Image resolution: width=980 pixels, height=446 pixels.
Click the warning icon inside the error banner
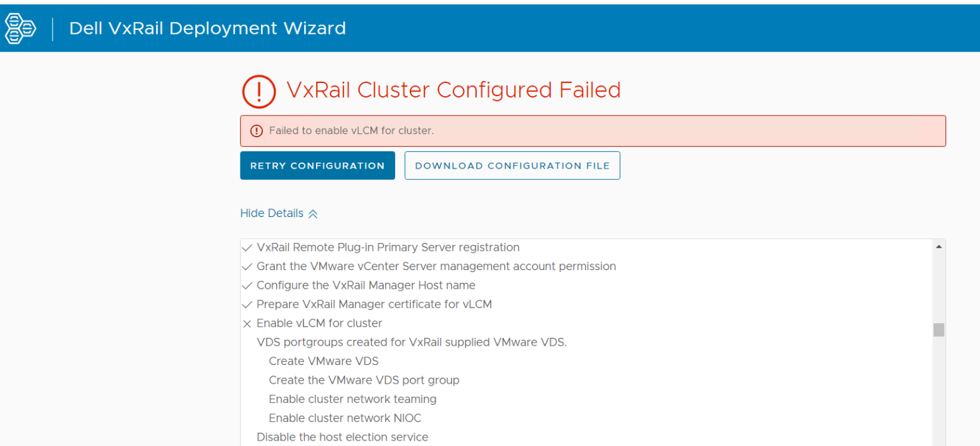click(257, 131)
